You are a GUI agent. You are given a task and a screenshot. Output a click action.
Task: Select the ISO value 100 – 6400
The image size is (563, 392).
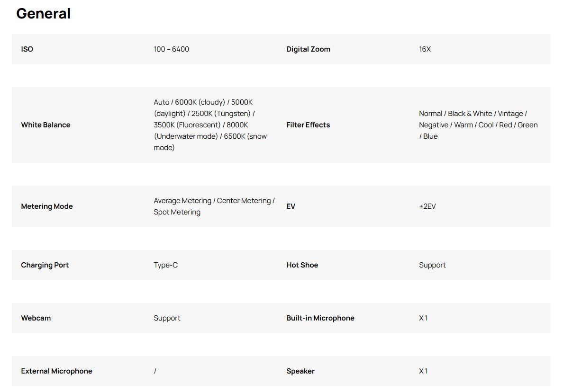coord(171,49)
